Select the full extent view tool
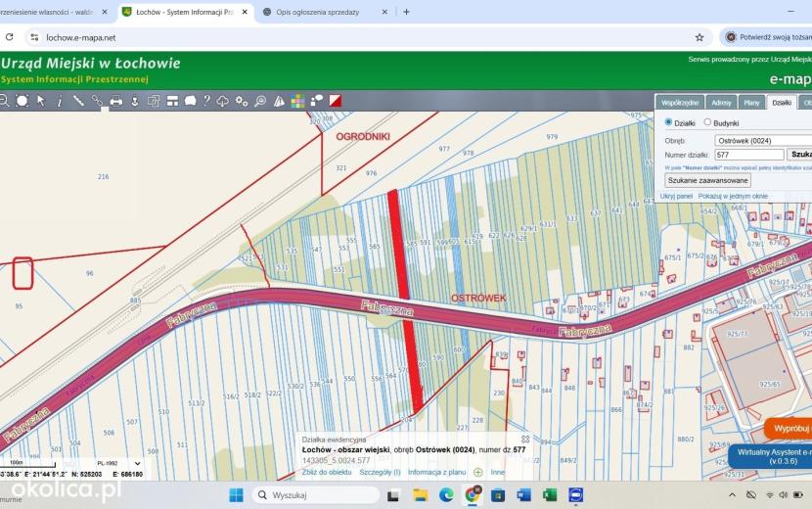The height and width of the screenshot is (509, 812). pyautogui.click(x=22, y=101)
